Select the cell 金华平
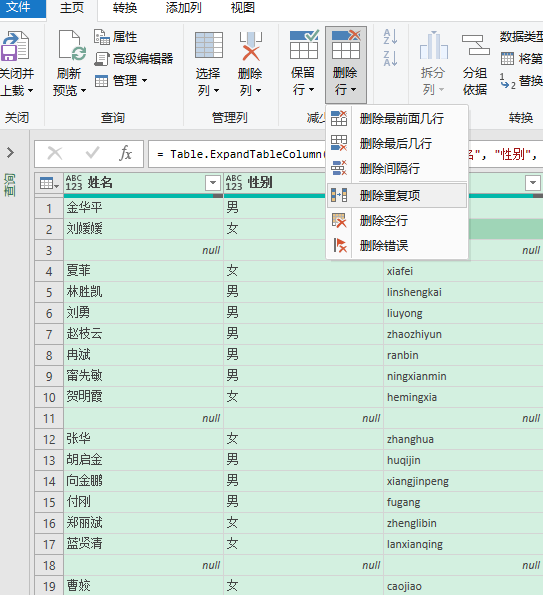 click(143, 208)
